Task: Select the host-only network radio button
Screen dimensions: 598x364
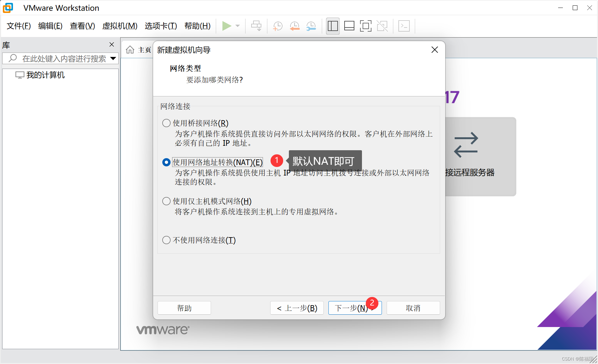Action: [x=166, y=201]
